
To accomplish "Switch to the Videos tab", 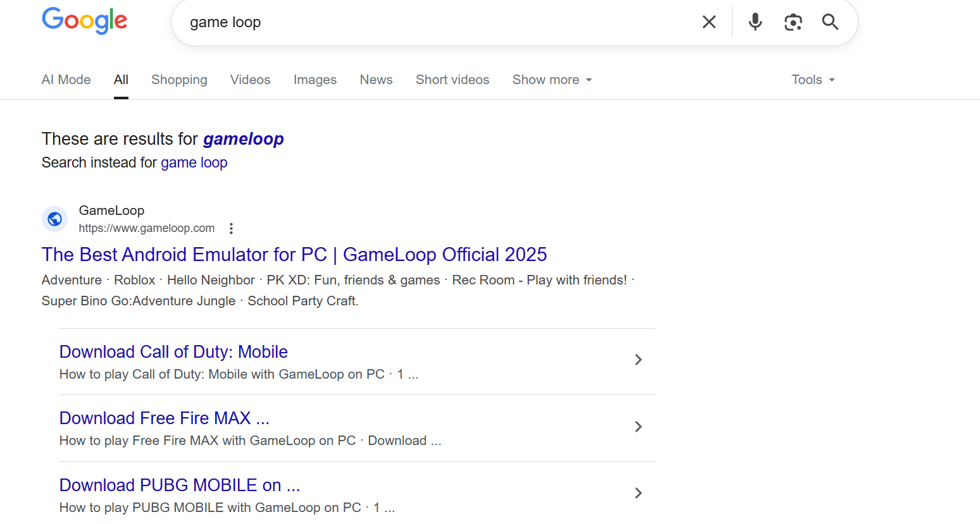I will (251, 80).
